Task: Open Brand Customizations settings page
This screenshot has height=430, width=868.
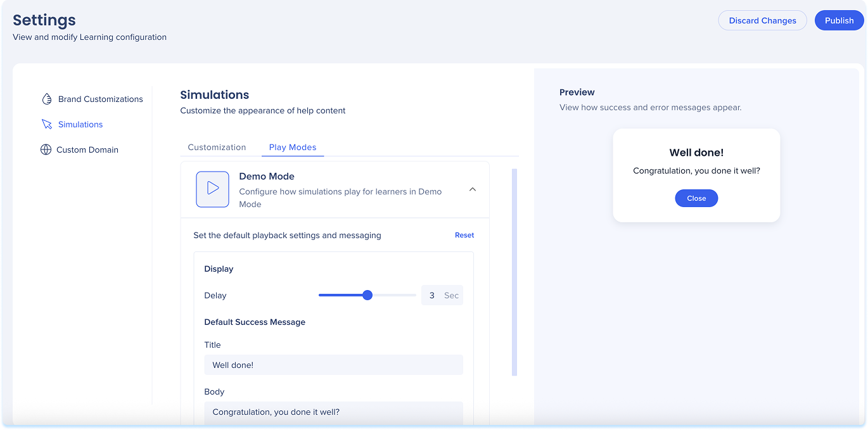Action: pos(100,99)
